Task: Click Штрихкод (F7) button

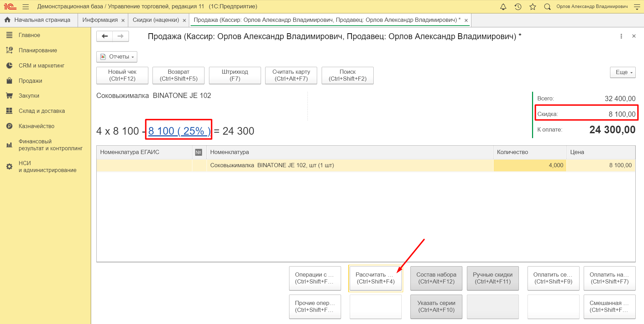Action: [x=235, y=75]
